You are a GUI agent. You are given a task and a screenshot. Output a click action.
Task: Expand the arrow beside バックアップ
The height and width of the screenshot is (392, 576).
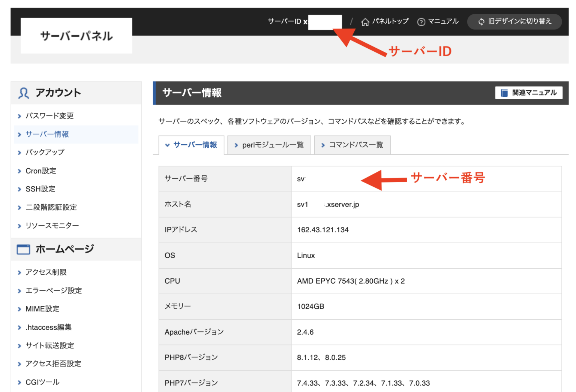click(x=19, y=153)
